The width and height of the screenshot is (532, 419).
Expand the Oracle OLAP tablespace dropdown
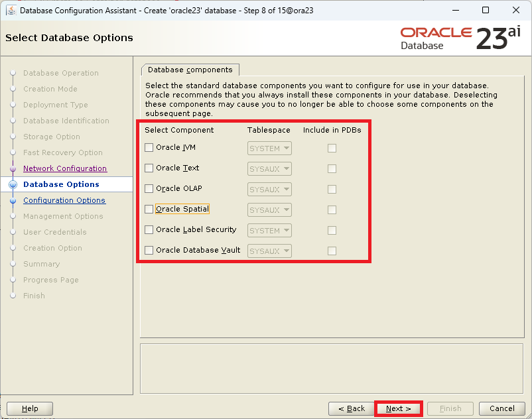(269, 189)
